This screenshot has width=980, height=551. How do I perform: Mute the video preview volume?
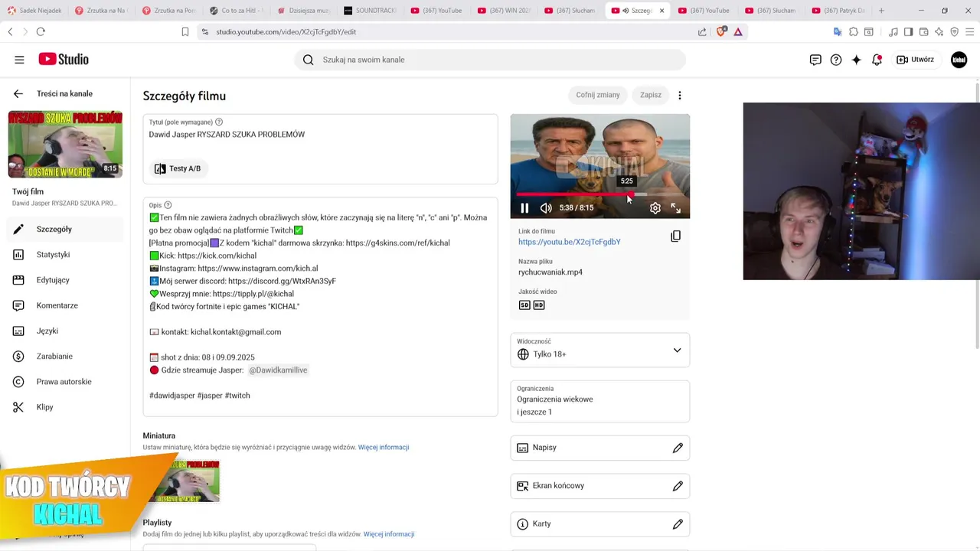pos(546,208)
